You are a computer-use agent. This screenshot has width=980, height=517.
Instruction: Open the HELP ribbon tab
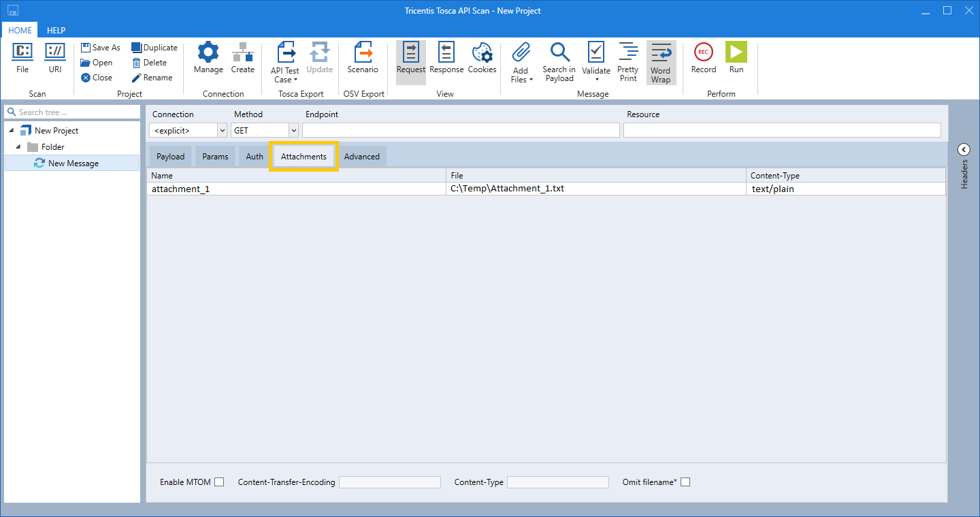coord(56,31)
